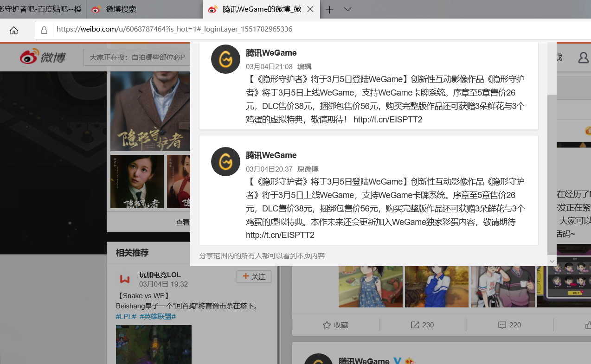
Task: Open the woman-in-suit poster thumbnail
Action: tap(137, 182)
